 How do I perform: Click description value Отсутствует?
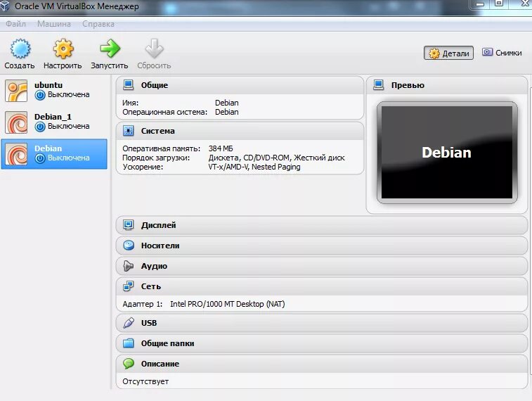pos(145,381)
